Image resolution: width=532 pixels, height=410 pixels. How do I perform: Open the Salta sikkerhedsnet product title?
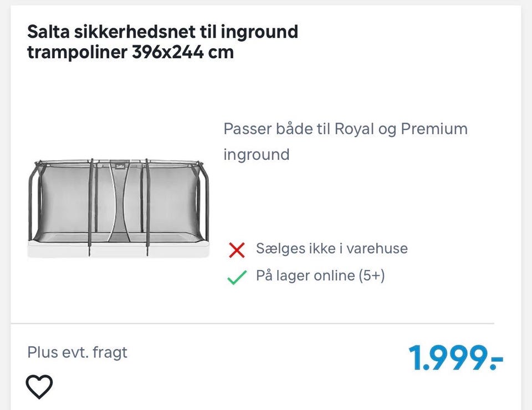(162, 42)
